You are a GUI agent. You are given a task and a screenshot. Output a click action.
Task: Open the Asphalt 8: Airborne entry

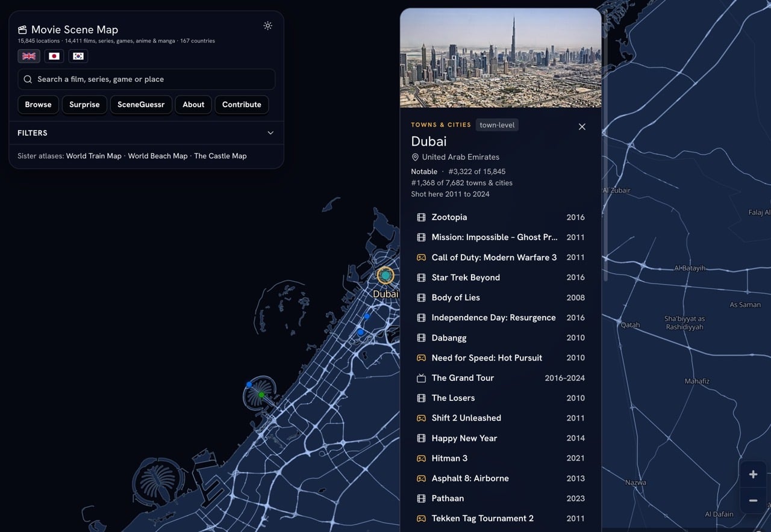(x=501, y=478)
